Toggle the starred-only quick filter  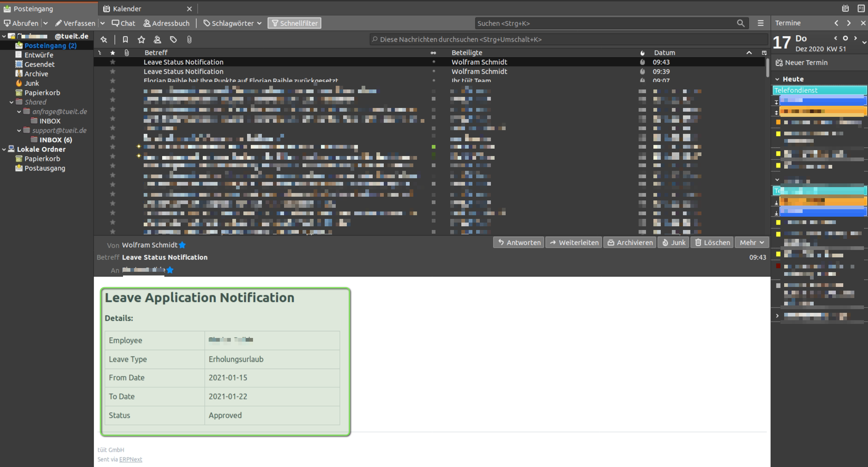(141, 40)
